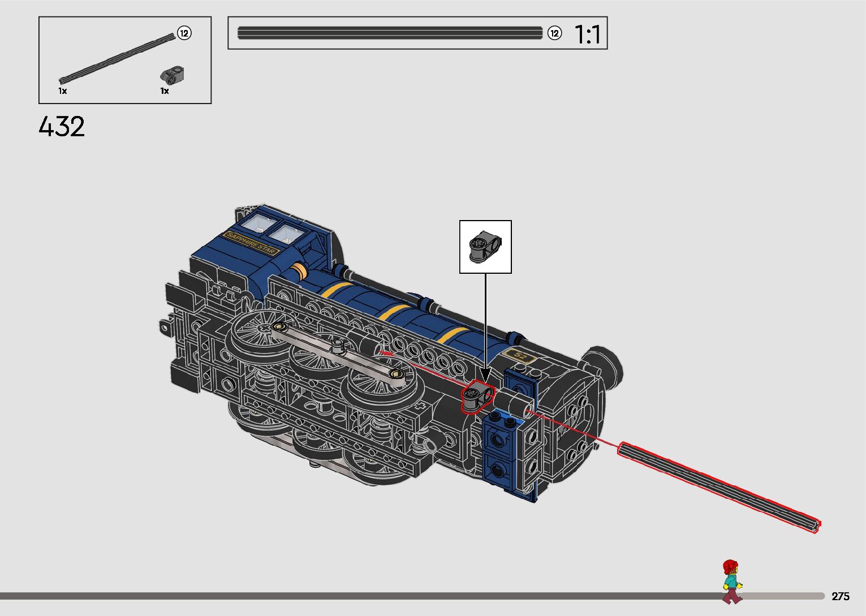This screenshot has height=616, width=866.
Task: Click the 1:1 scale label
Action: tap(588, 35)
